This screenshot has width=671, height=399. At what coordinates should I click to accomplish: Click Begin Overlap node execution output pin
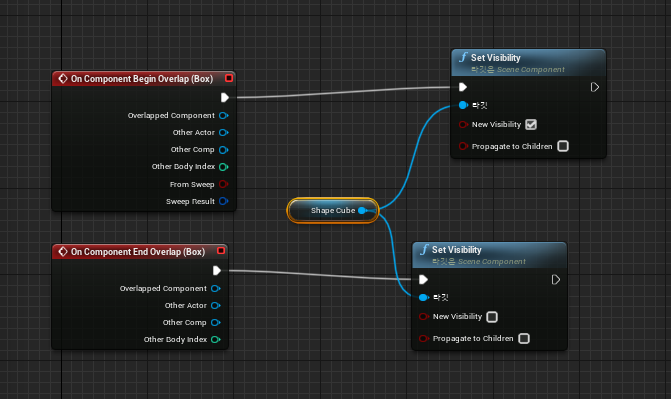[x=225, y=98]
